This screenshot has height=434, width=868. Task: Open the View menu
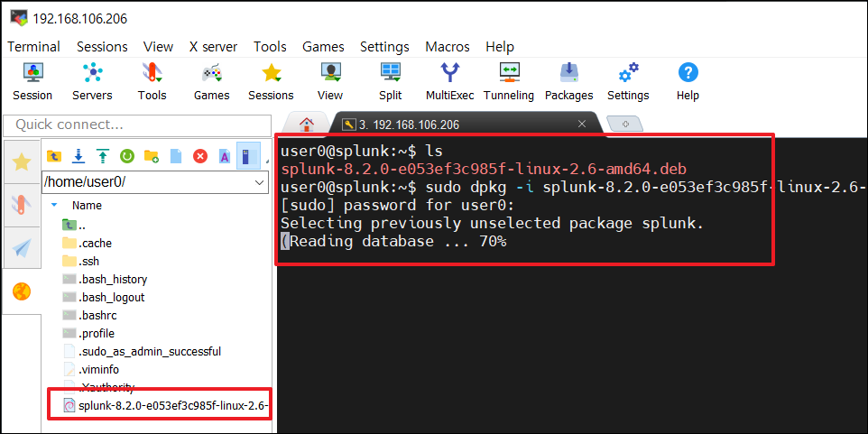pyautogui.click(x=158, y=47)
